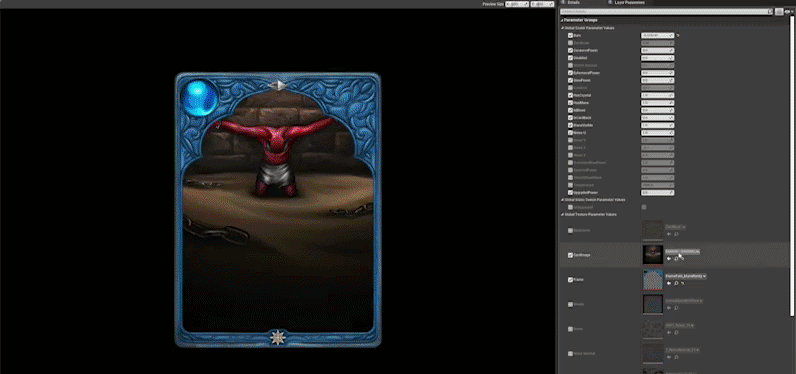796x374 pixels.
Task: Click Noise Normal texture thumbnail
Action: (x=652, y=354)
